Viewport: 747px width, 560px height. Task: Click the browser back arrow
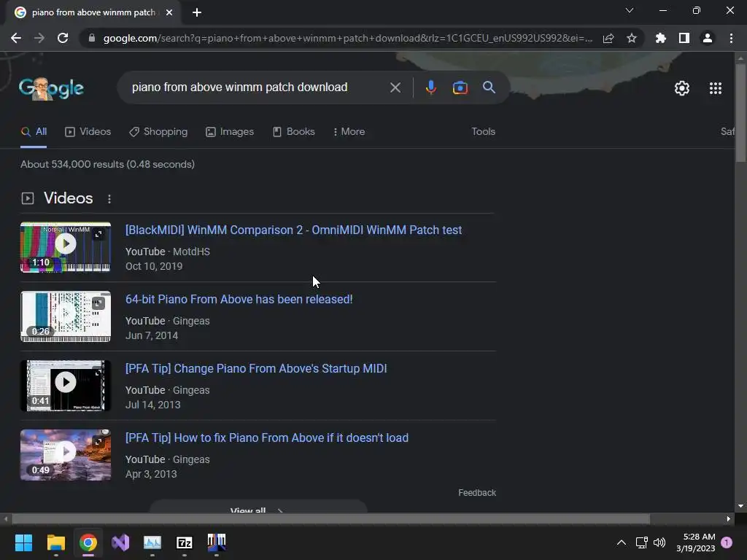click(16, 38)
